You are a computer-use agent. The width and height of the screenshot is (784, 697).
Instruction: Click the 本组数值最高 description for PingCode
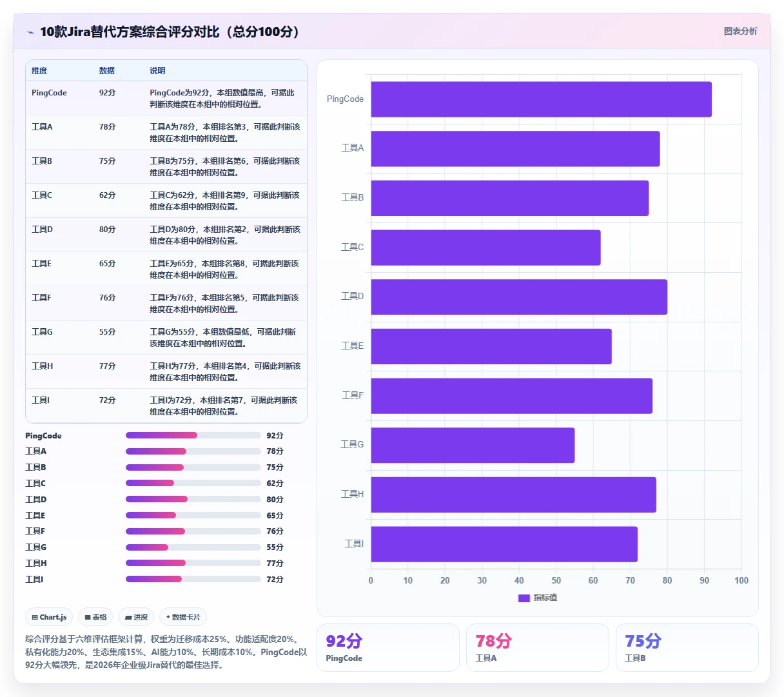pos(222,99)
